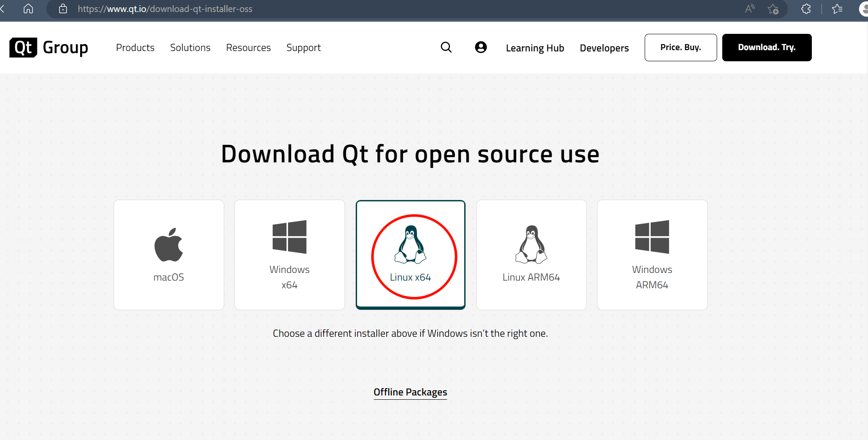The width and height of the screenshot is (868, 440).
Task: Click the Download. Try. button
Action: (767, 48)
